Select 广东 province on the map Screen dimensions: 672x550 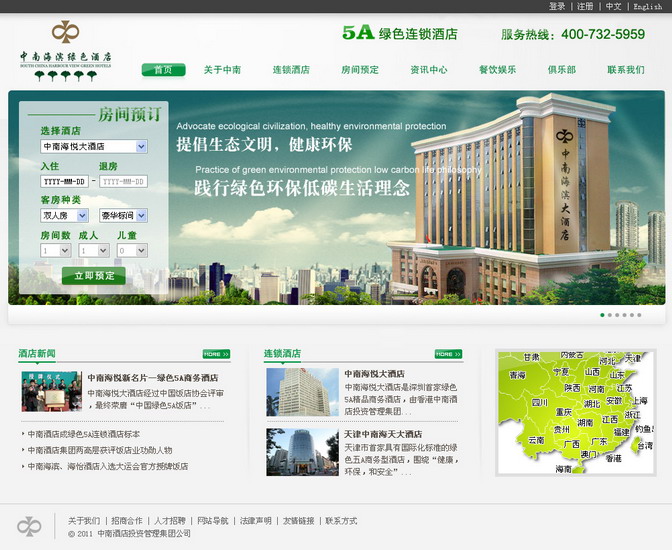click(599, 441)
